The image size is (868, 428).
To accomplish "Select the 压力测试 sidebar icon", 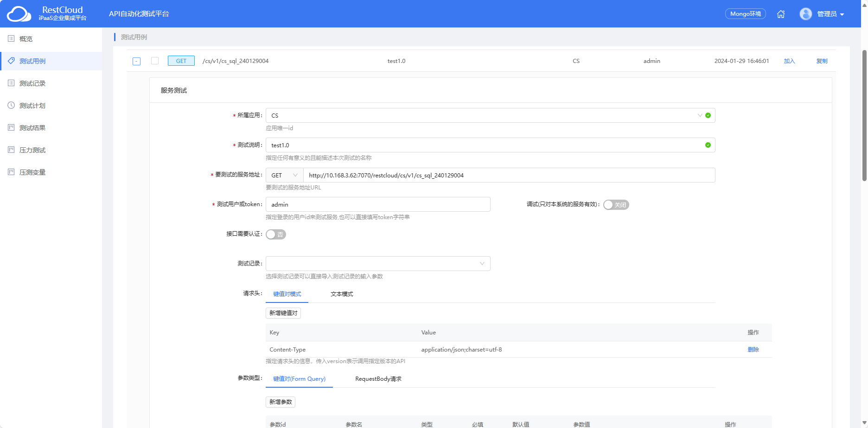I will coord(11,150).
